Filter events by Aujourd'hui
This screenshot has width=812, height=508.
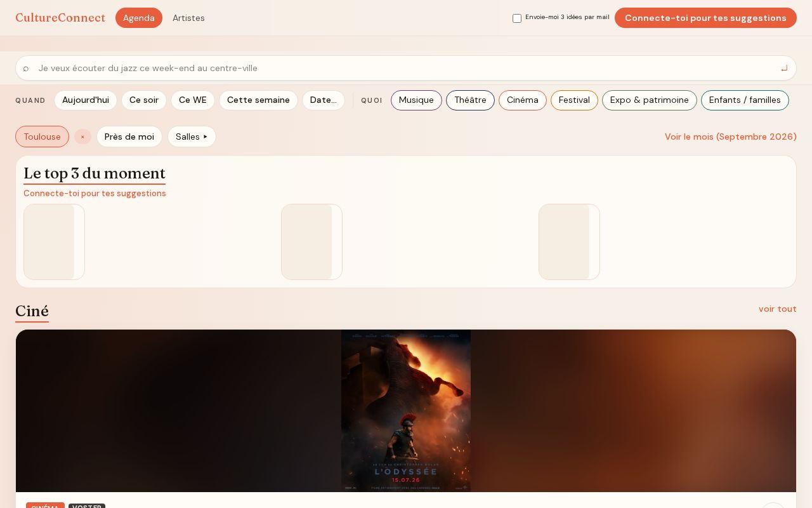[x=86, y=100]
